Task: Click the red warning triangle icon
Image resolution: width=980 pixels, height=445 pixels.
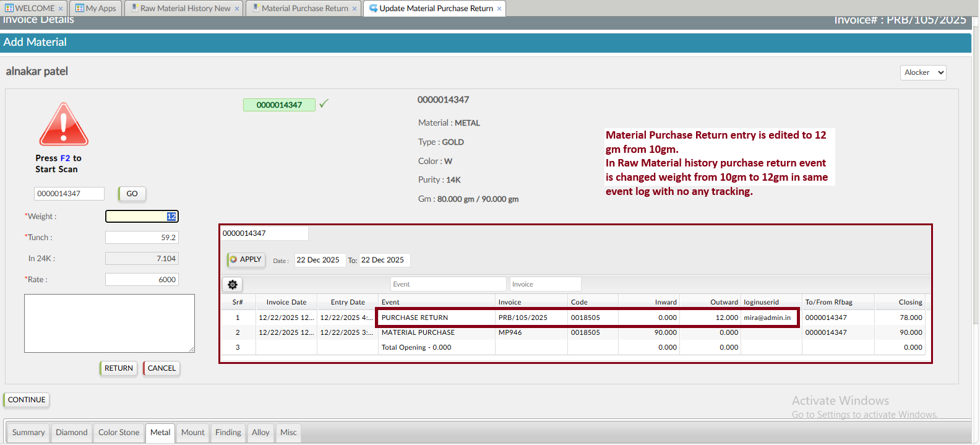Action: [x=64, y=124]
